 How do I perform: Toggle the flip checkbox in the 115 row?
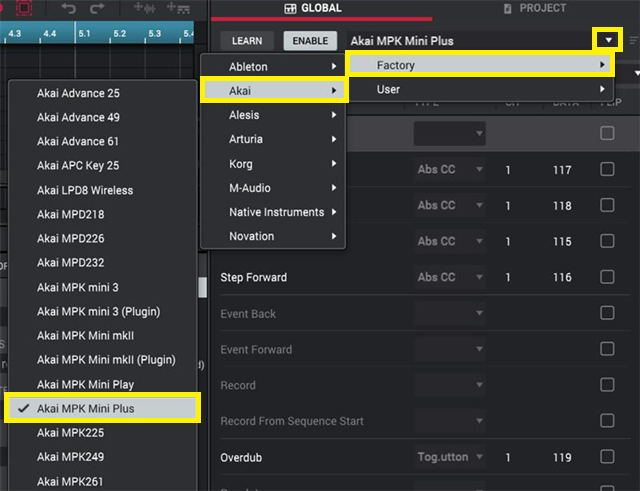click(607, 241)
